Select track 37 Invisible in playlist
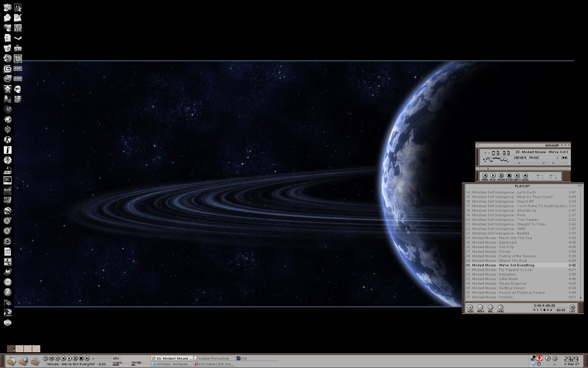 pyautogui.click(x=520, y=297)
